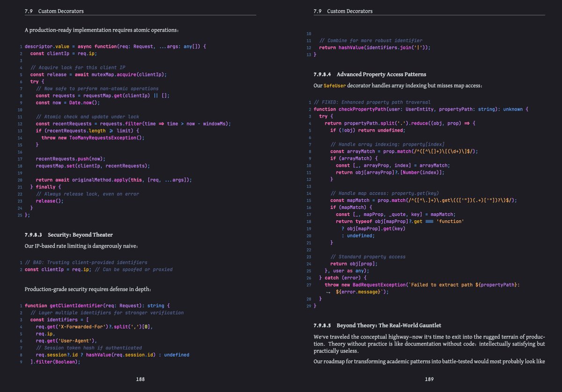Click the comment '// Layer multiple identifiers for stronger verification'

coord(107,313)
